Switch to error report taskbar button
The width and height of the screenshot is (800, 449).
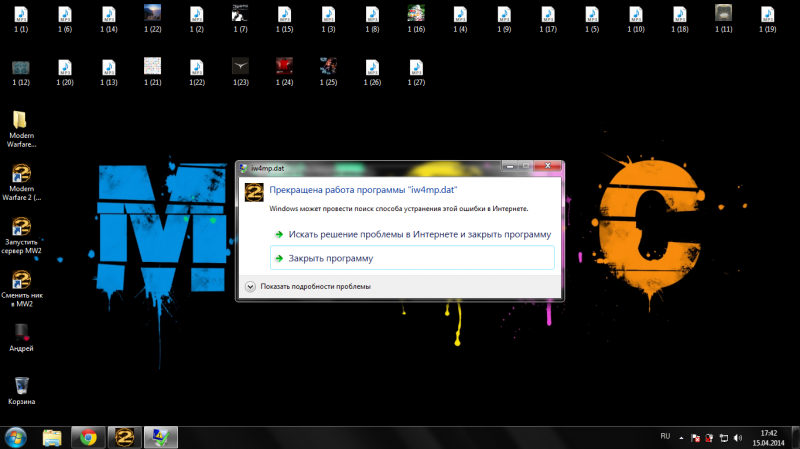[161, 438]
